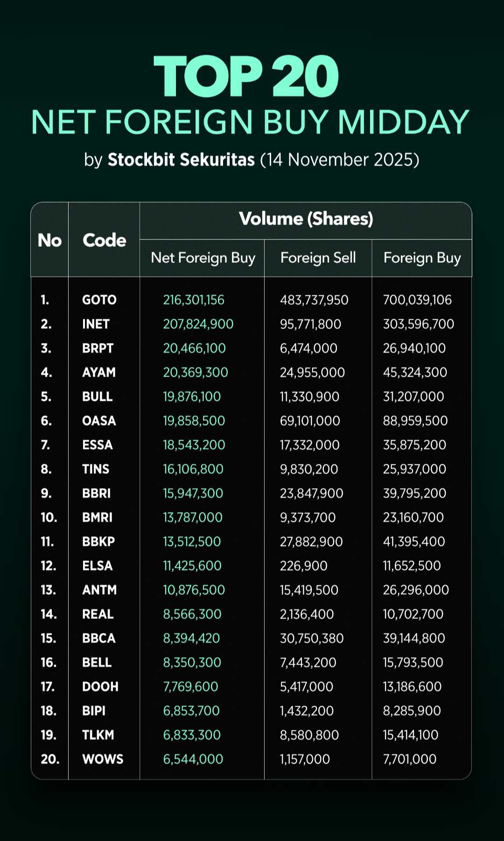This screenshot has width=504, height=841.
Task: Click the TOP 20 title text
Action: click(x=246, y=77)
